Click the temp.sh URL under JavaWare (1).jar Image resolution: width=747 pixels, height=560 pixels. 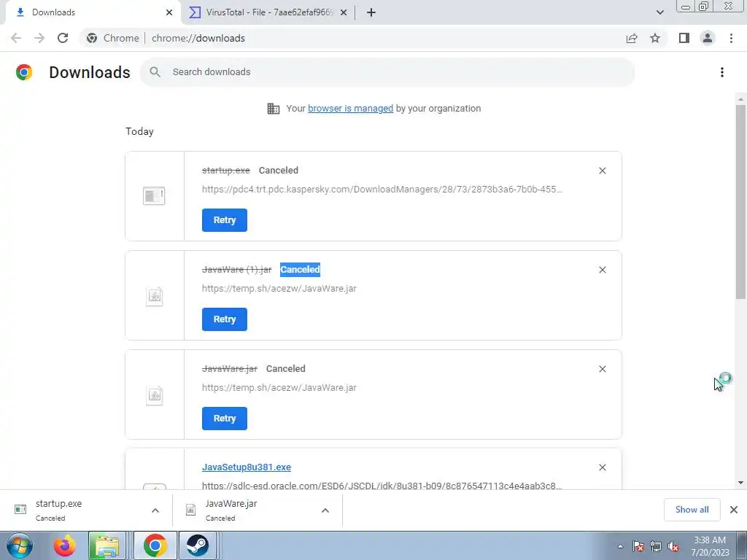[279, 289]
